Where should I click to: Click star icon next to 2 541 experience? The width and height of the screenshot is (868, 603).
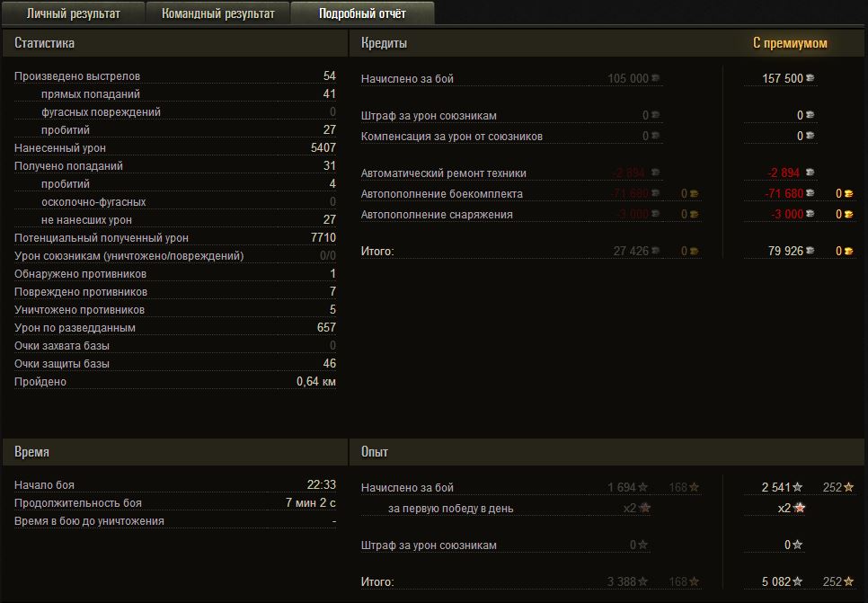click(798, 488)
